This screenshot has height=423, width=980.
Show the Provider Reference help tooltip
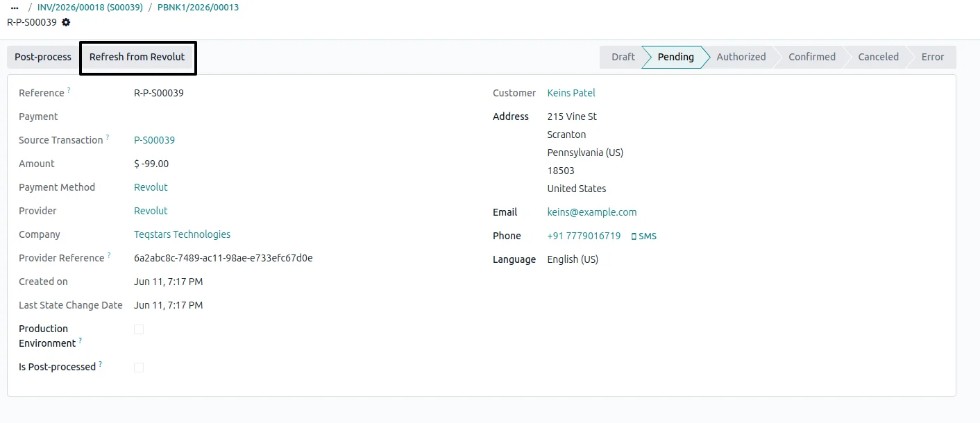tap(109, 255)
